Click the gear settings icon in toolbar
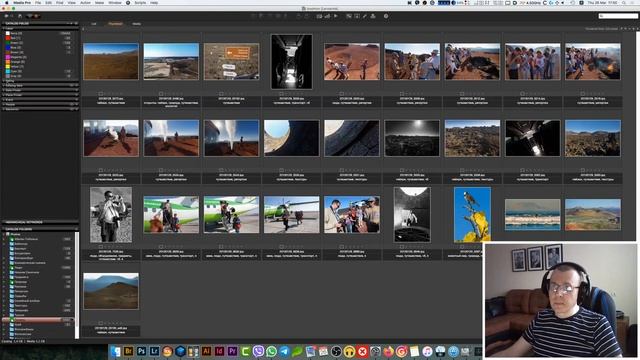640x360 pixels. pos(386,16)
